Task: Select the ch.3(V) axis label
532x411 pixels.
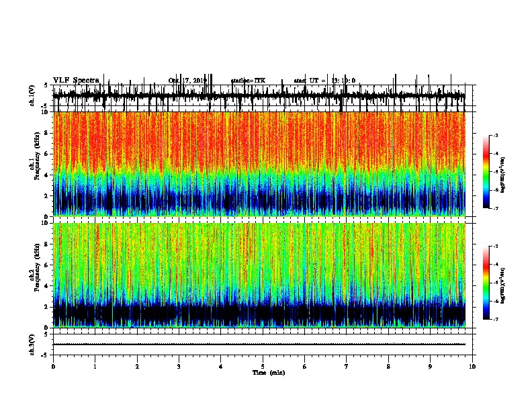Action: click(x=32, y=345)
